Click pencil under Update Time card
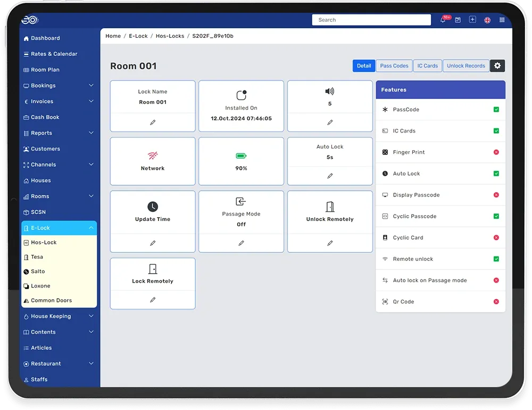Image resolution: width=532 pixels, height=410 pixels. pos(153,243)
